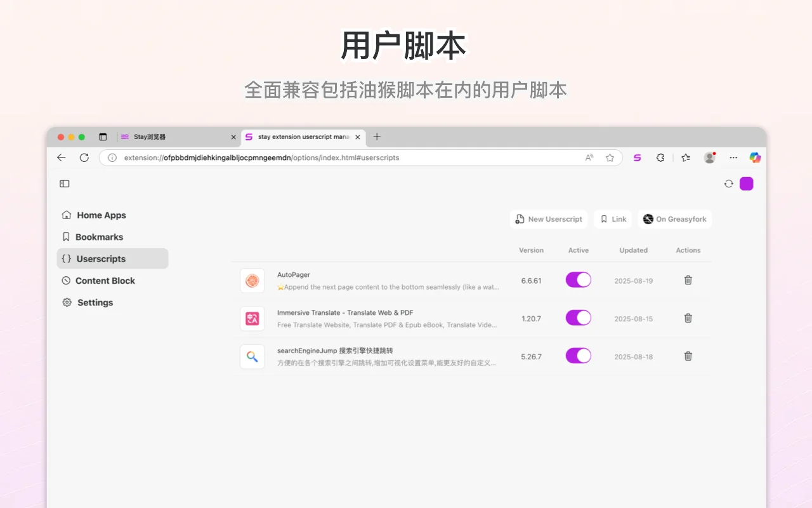Open the browser profile menu
The image size is (812, 508).
(709, 157)
